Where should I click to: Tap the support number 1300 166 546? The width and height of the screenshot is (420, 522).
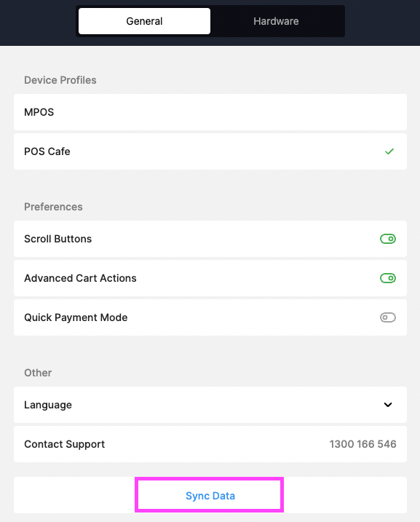pyautogui.click(x=362, y=444)
